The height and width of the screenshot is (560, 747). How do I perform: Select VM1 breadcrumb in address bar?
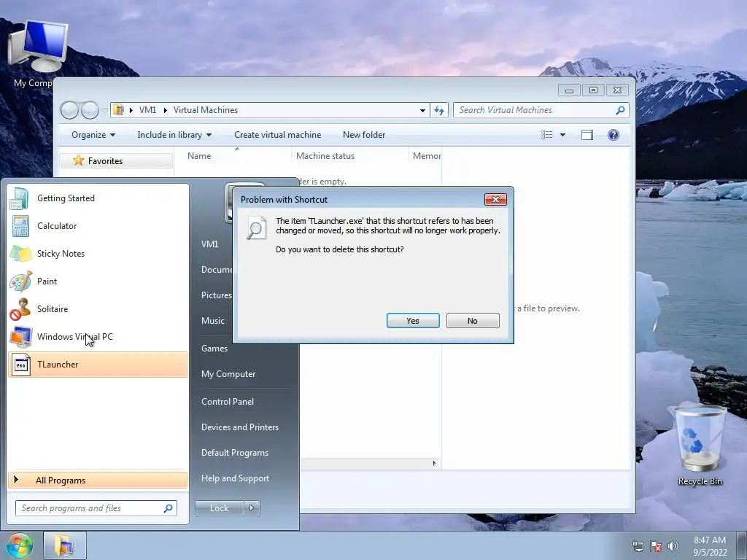coord(147,110)
